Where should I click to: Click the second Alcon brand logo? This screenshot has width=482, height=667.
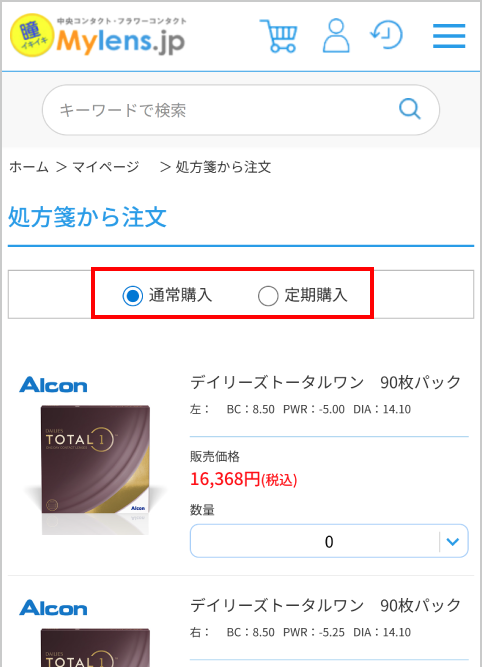(53, 608)
